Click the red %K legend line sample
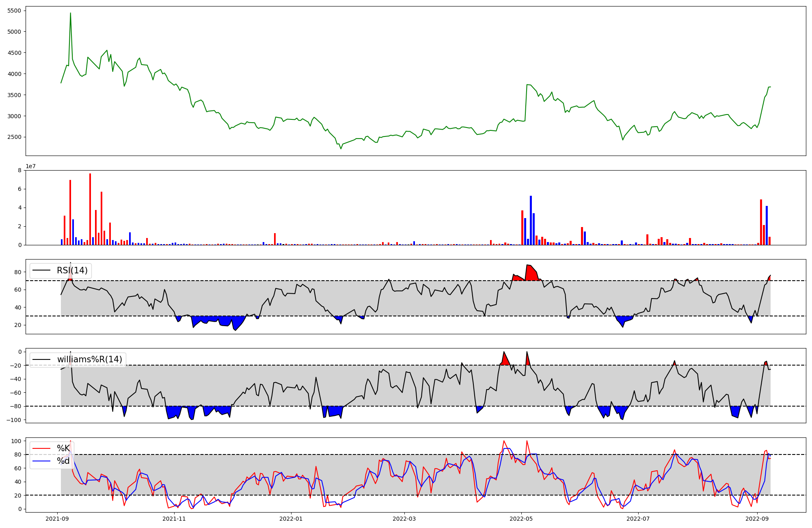Image resolution: width=812 pixels, height=528 pixels. (41, 448)
